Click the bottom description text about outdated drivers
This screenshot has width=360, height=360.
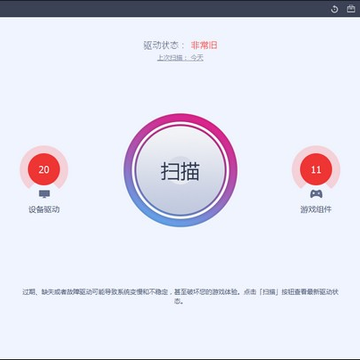pyautogui.click(x=180, y=296)
